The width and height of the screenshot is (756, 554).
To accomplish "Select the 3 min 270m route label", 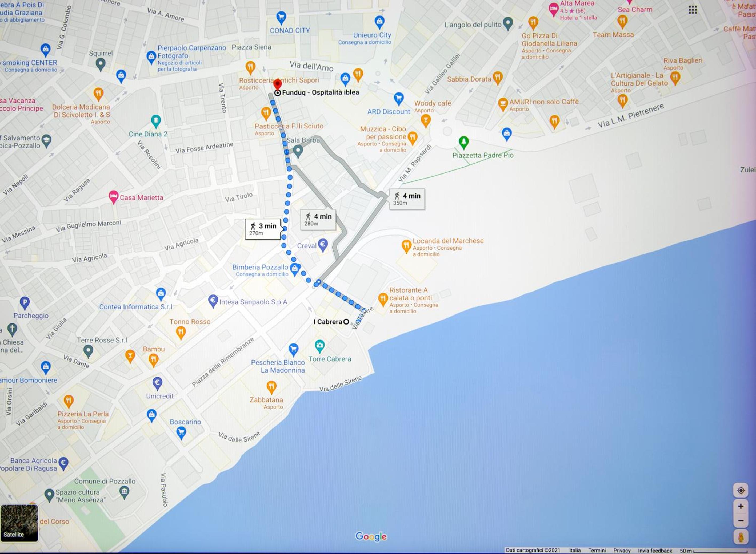I will (x=263, y=229).
